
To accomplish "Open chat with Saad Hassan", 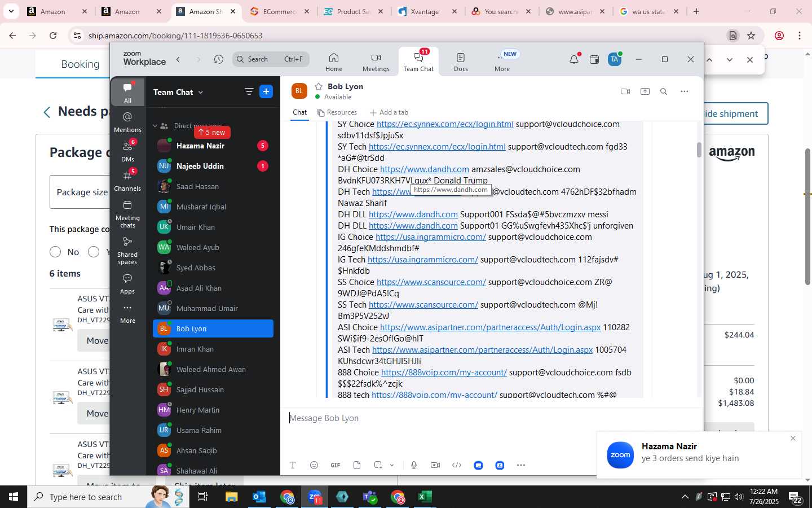I will [x=213, y=186].
